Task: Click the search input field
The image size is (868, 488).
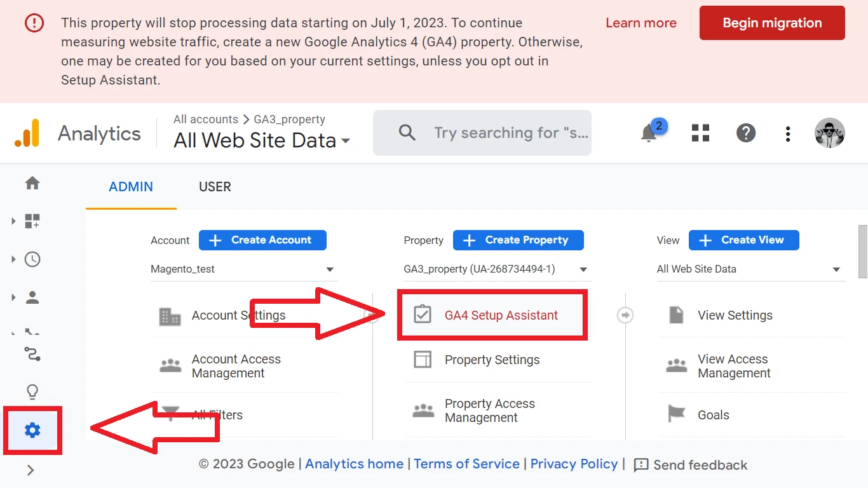Action: 508,133
